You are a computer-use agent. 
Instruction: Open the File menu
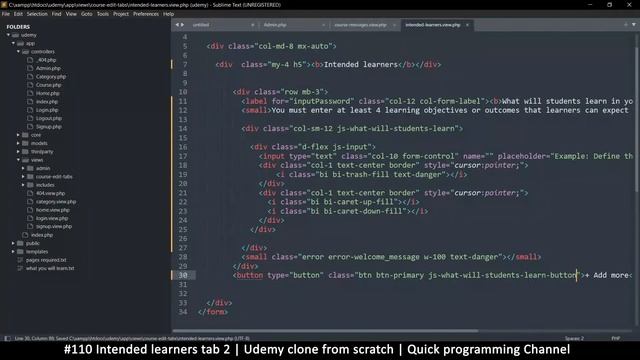tap(6, 14)
